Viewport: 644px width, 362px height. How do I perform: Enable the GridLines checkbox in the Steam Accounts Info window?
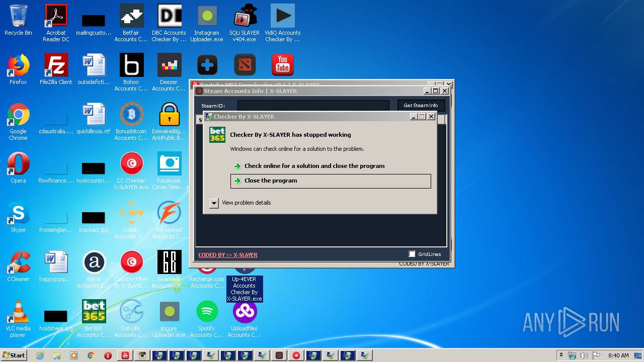[412, 254]
